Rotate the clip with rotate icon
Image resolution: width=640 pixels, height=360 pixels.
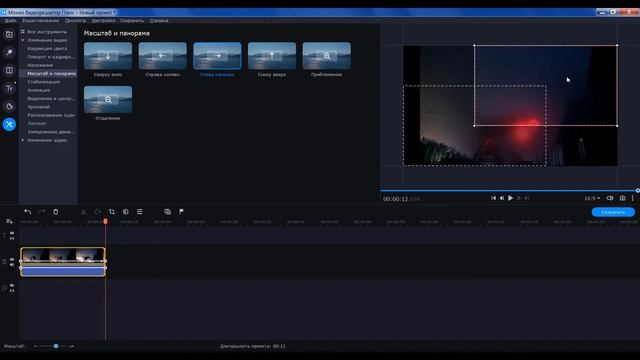(98, 211)
